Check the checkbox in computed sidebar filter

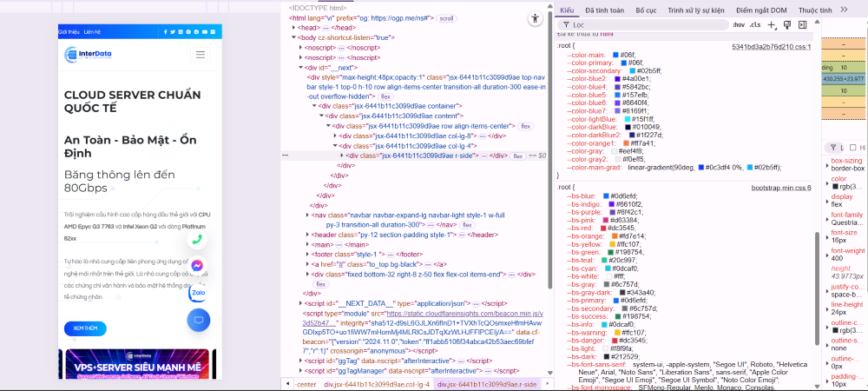tap(853, 148)
